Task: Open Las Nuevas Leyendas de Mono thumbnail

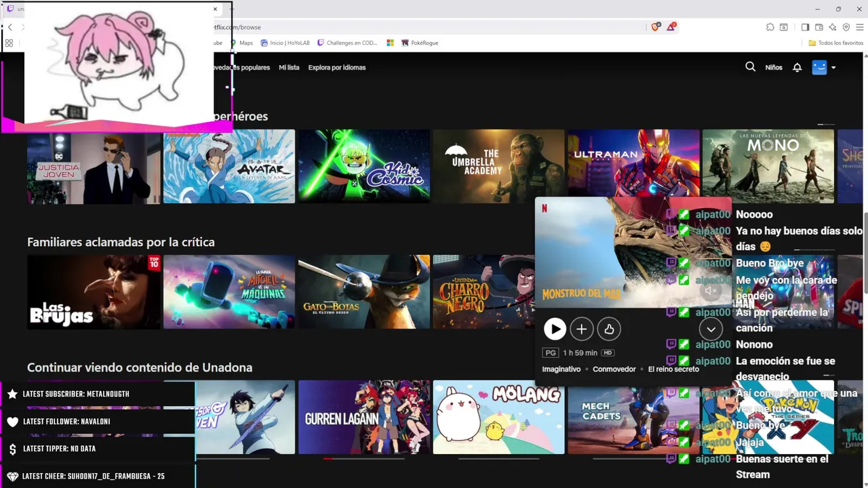Action: click(768, 167)
